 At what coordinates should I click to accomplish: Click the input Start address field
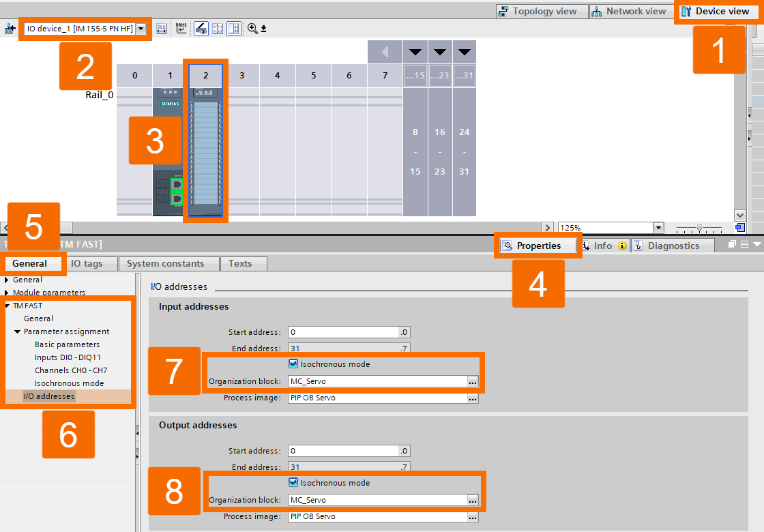(x=349, y=332)
